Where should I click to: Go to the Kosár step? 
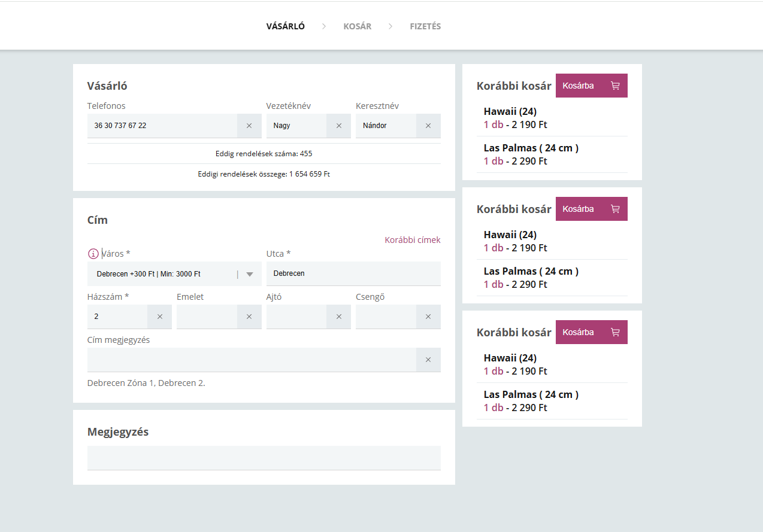(357, 26)
